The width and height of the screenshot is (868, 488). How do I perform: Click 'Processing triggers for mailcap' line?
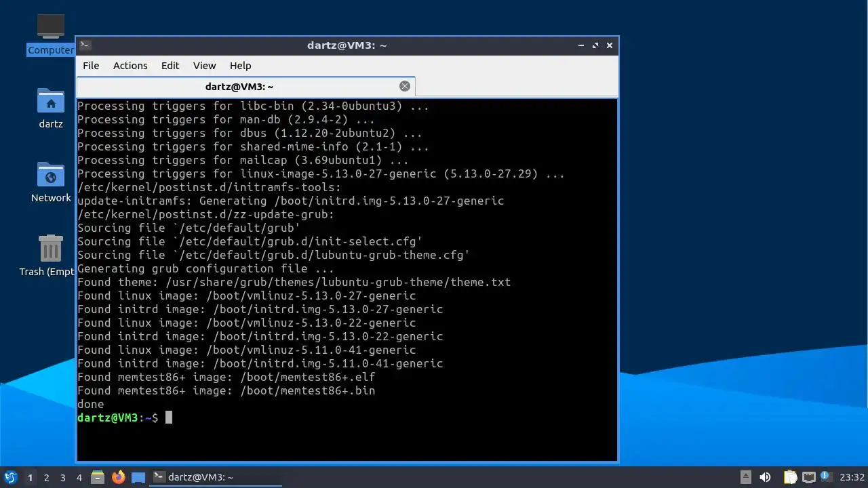point(243,160)
